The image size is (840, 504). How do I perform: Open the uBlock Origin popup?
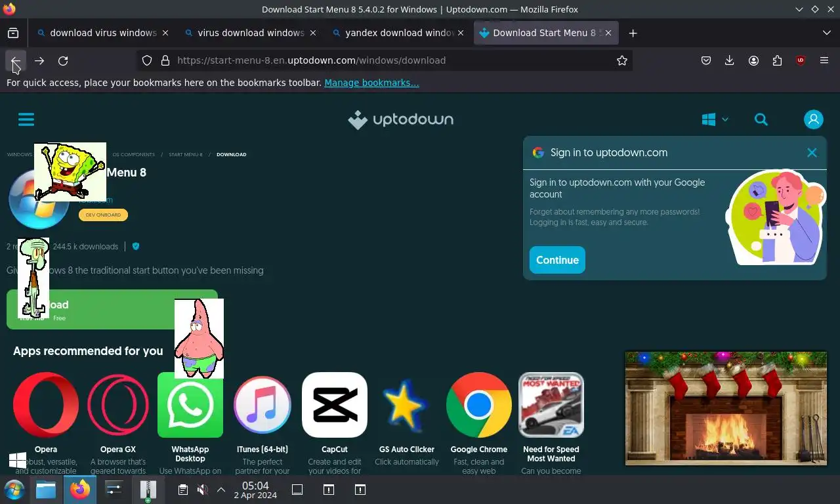[801, 60]
